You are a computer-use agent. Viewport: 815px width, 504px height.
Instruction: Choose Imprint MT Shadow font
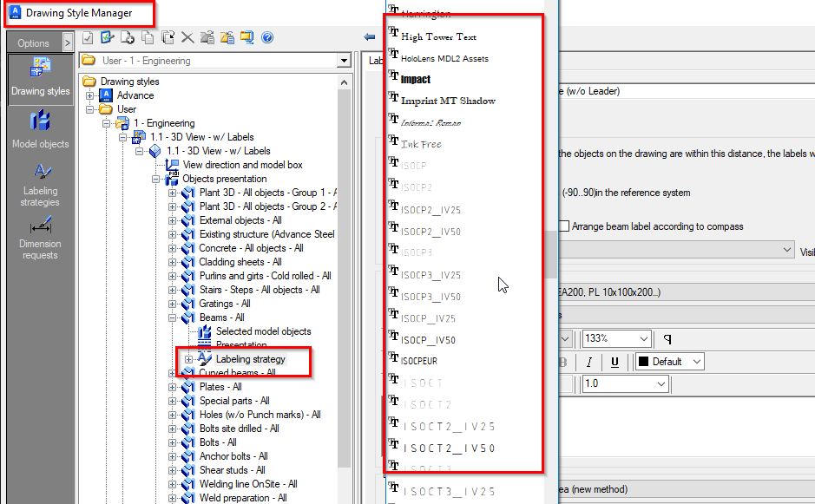click(x=448, y=101)
